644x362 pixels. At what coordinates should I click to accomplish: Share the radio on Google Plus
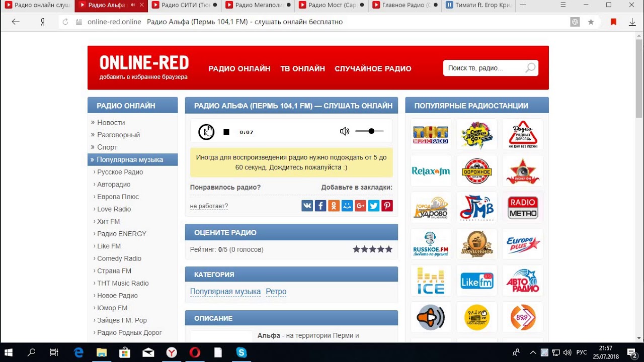pyautogui.click(x=360, y=205)
